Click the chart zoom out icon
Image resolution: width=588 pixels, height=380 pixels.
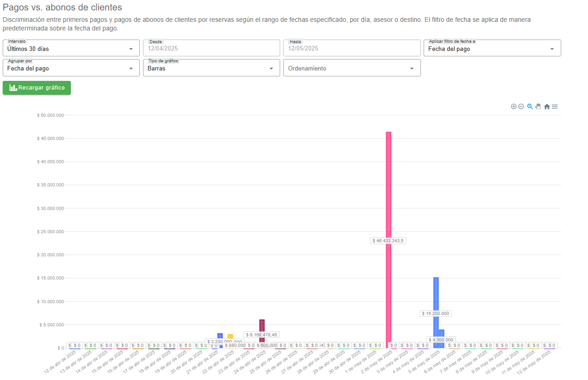521,106
